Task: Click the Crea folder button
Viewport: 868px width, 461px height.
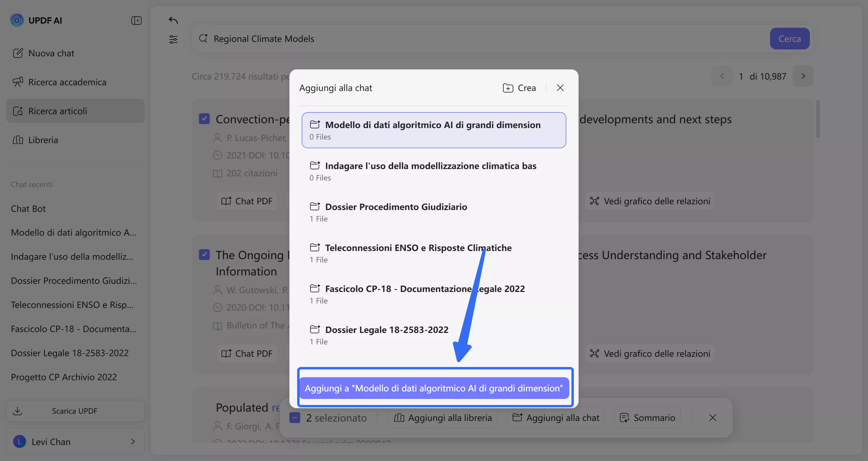Action: click(x=519, y=88)
